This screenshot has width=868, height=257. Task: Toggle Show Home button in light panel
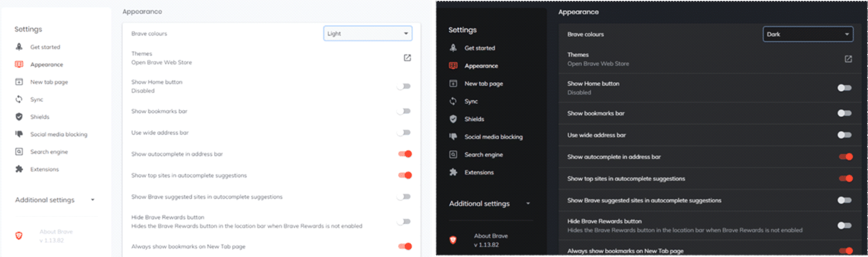tap(404, 86)
